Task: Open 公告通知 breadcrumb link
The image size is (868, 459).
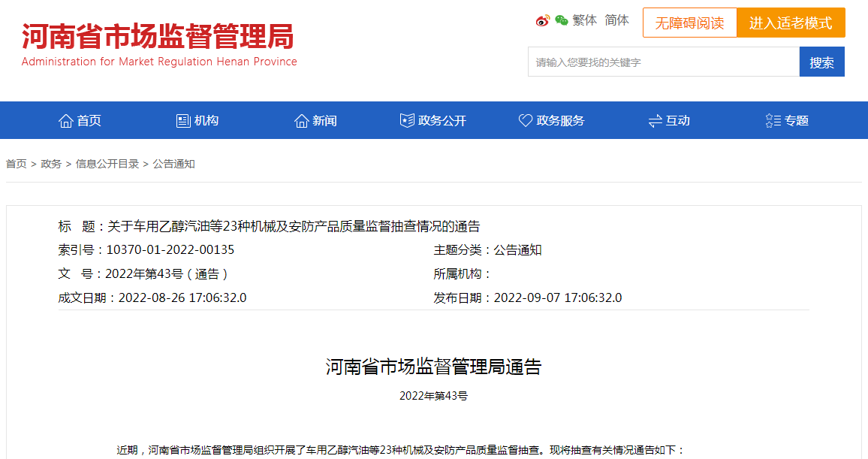Action: click(x=173, y=164)
